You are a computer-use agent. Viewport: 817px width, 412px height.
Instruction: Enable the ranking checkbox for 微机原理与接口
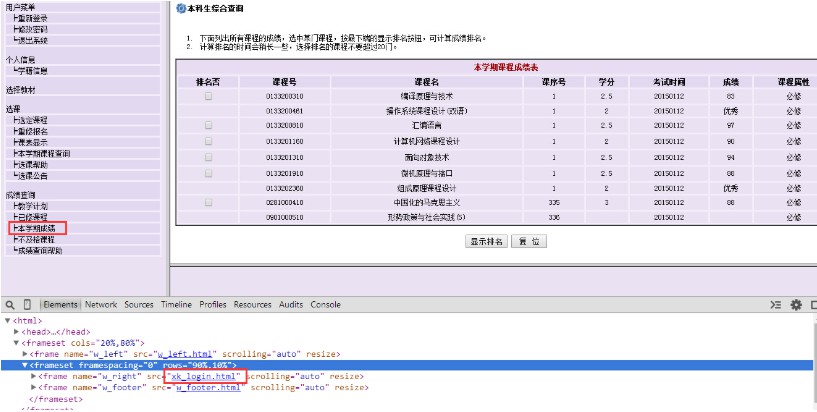click(208, 172)
